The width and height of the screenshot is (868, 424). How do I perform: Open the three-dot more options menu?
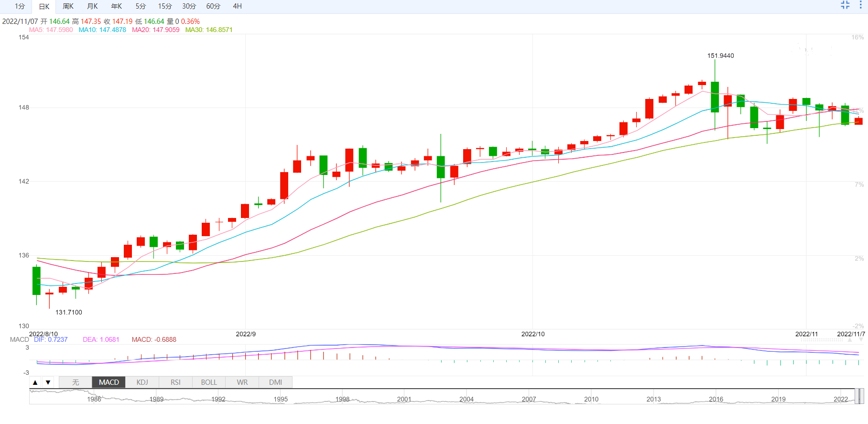click(x=860, y=5)
